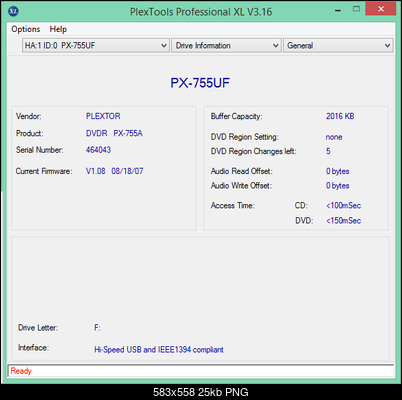Viewport: 402px width, 400px height.
Task: Click Hi-Speed USB and IEEE1394 compliant text
Action: click(x=159, y=350)
